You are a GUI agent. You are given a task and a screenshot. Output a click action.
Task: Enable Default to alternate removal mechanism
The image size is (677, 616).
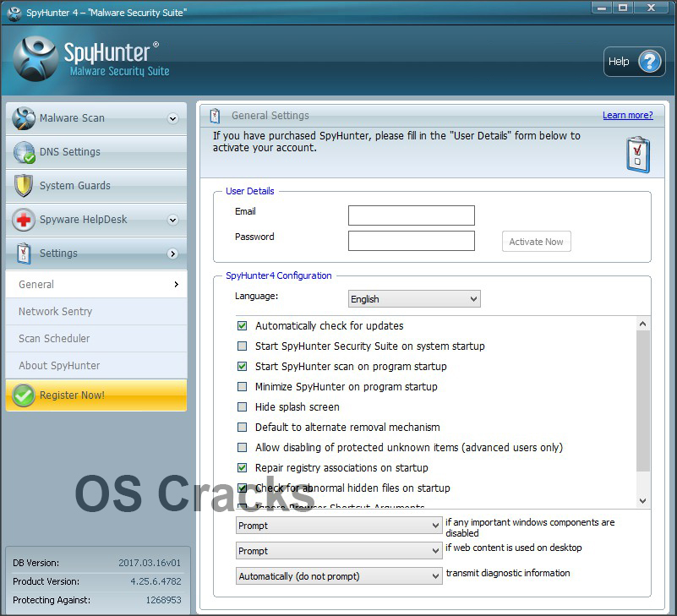click(x=243, y=428)
